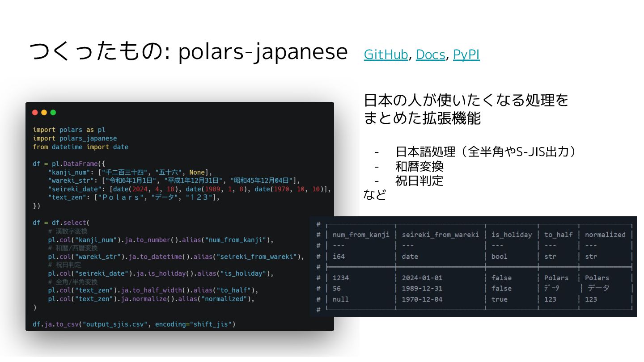Screen dimensions: 644x362
Task: Click the "bool" dtype cell
Action: [499, 257]
